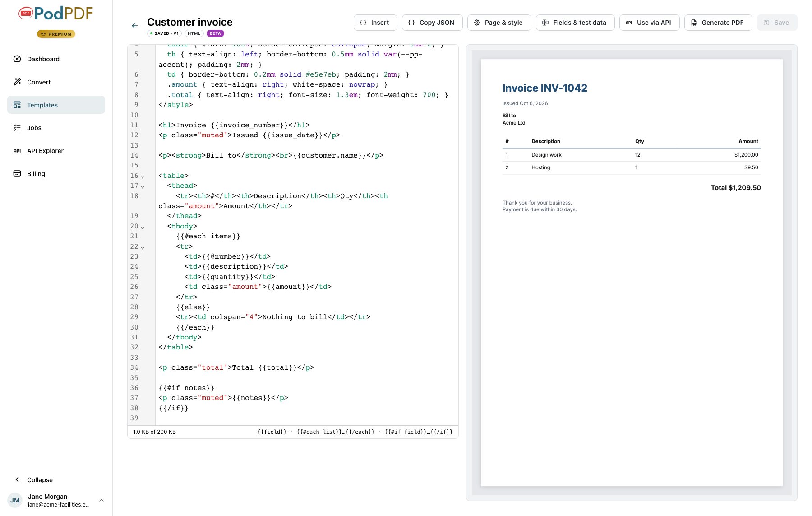812x516 pixels.
Task: Open Fields & test data panel
Action: coord(575,23)
